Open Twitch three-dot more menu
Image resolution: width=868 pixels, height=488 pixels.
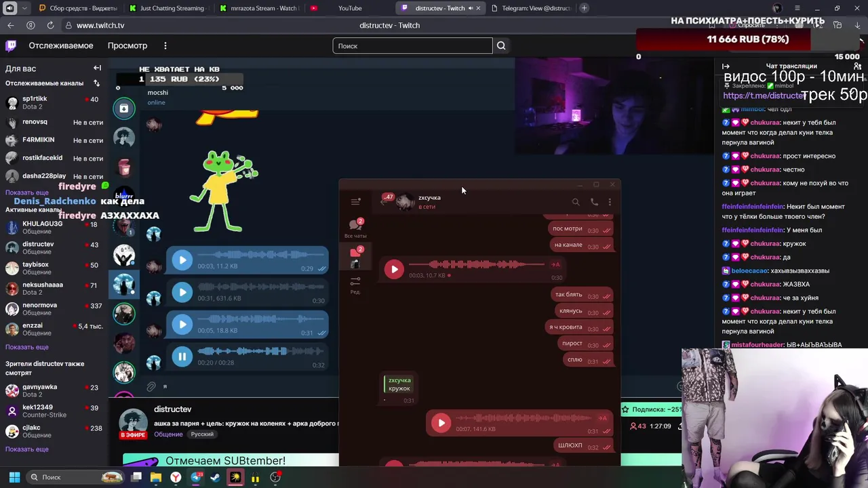165,45
